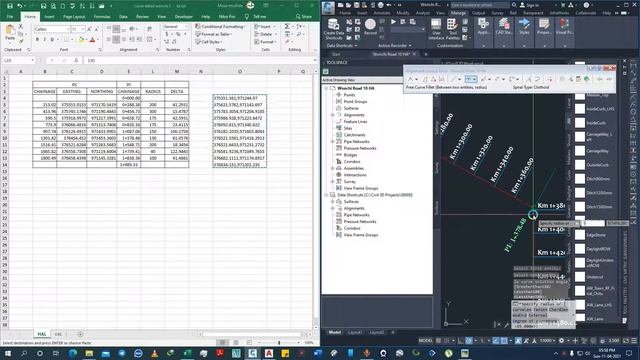This screenshot has height=360, width=640.
Task: Expand the Pipe Networks node under the drawing
Action: click(333, 142)
